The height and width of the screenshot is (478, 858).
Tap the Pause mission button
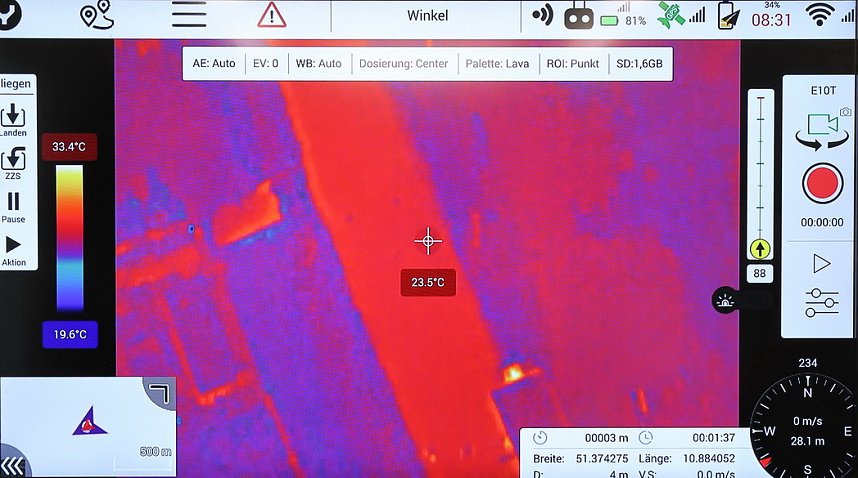[x=13, y=207]
